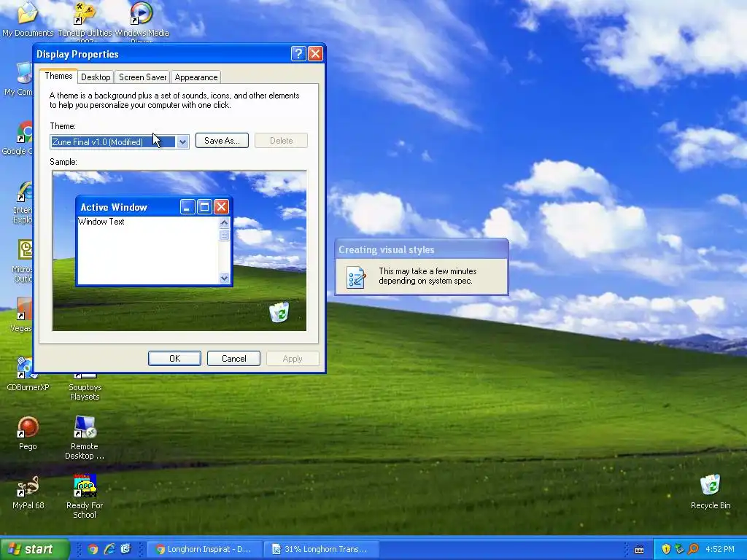Switch to the Screen Saver tab

point(142,77)
